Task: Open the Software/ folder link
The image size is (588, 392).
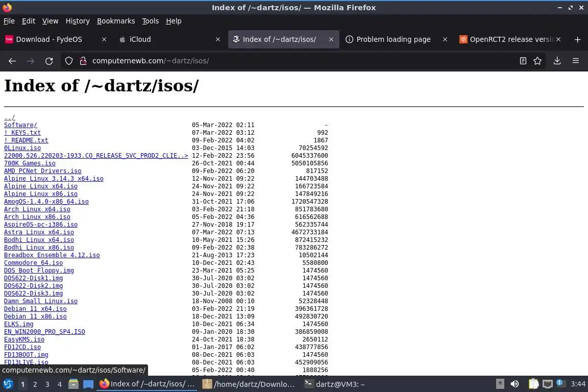Action: (x=20, y=125)
